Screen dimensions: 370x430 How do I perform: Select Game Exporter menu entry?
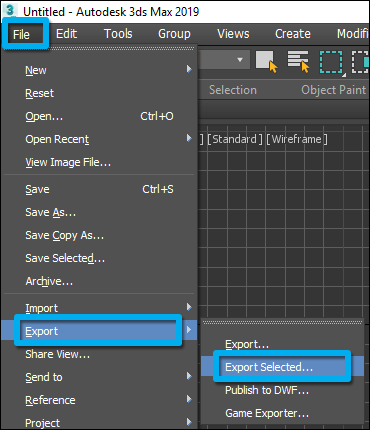click(267, 413)
